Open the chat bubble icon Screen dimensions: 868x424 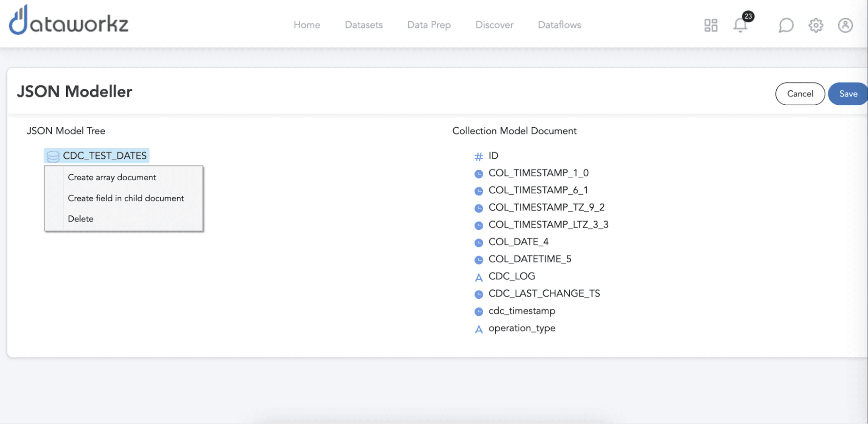(x=785, y=25)
